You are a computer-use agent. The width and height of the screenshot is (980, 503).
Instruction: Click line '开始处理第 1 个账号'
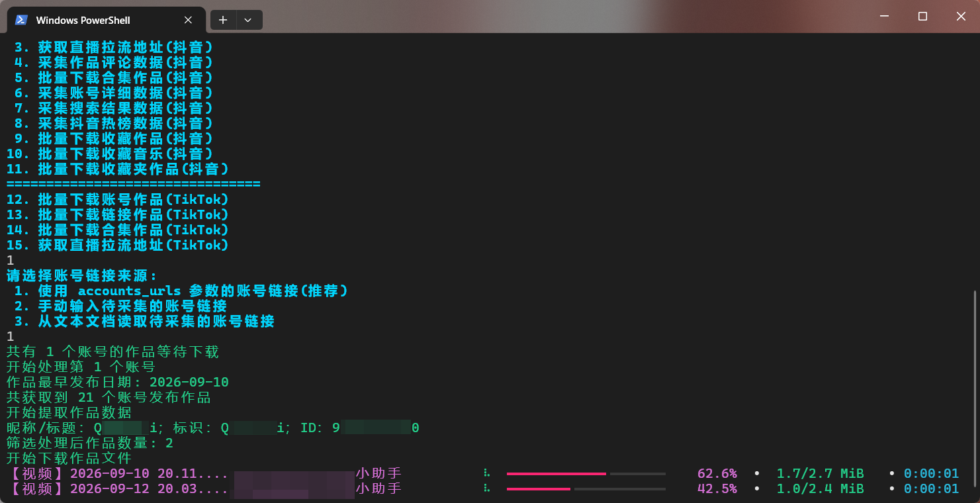81,367
